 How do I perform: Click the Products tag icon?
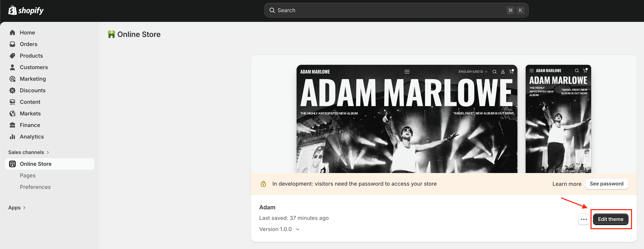[12, 56]
